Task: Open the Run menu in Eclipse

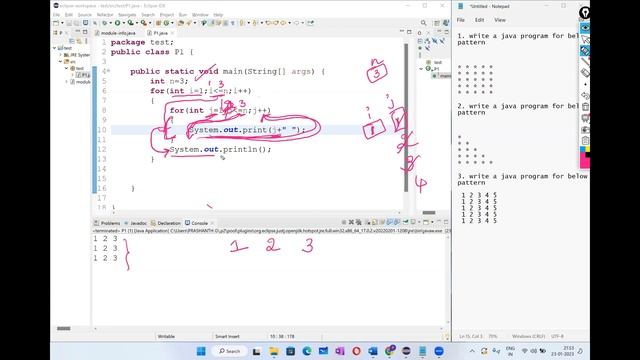Action: (183, 15)
